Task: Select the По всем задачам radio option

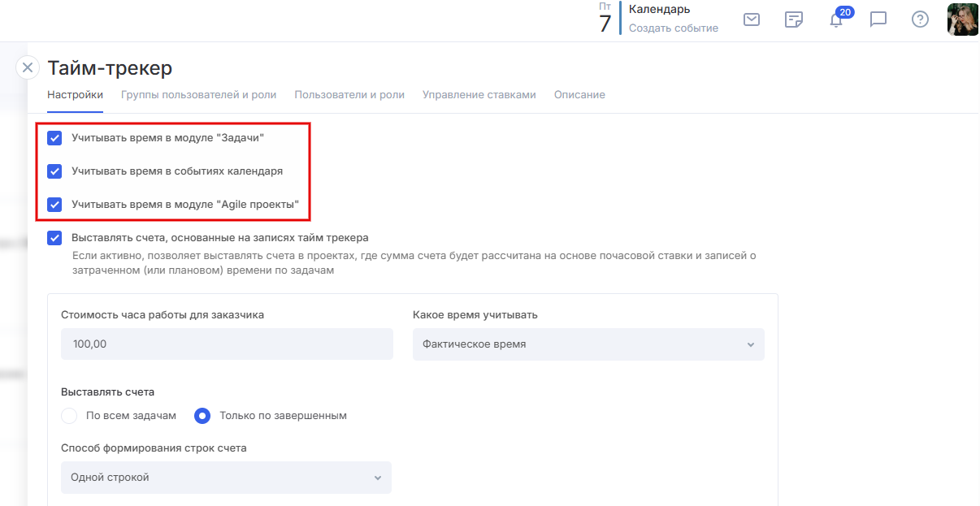Action: click(x=69, y=416)
